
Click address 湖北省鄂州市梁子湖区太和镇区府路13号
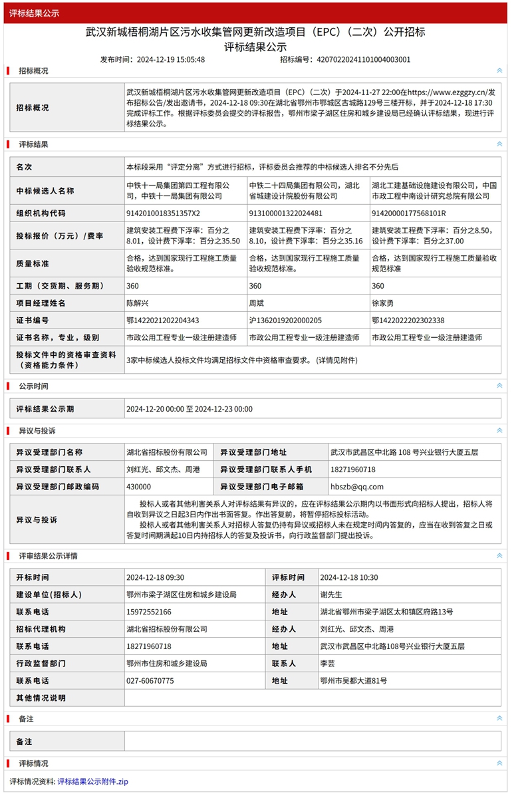(x=387, y=612)
